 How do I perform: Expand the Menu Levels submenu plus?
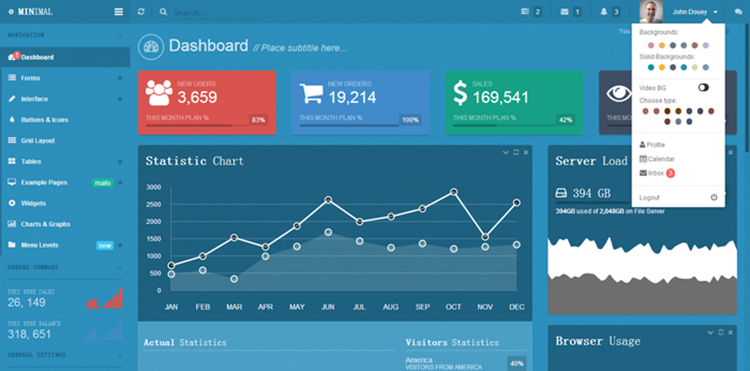click(120, 245)
